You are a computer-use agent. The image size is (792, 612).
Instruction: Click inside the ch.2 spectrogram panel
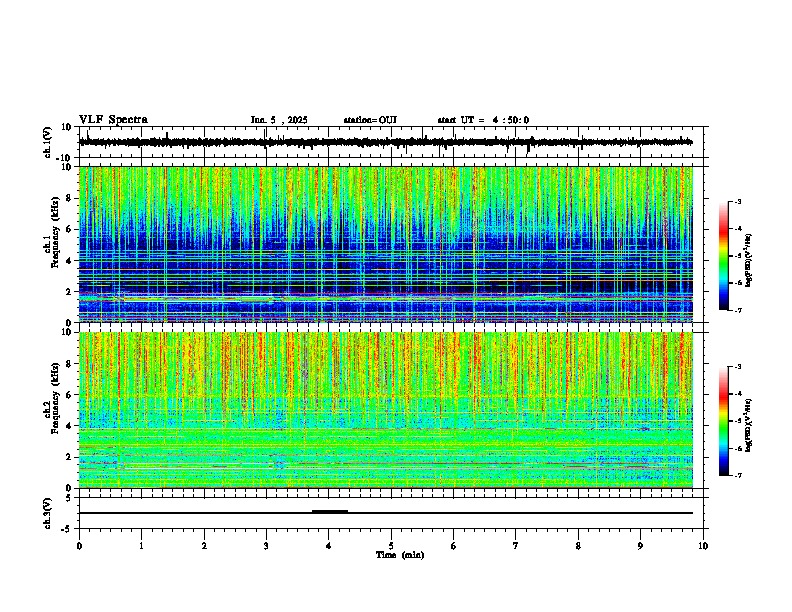[385, 410]
